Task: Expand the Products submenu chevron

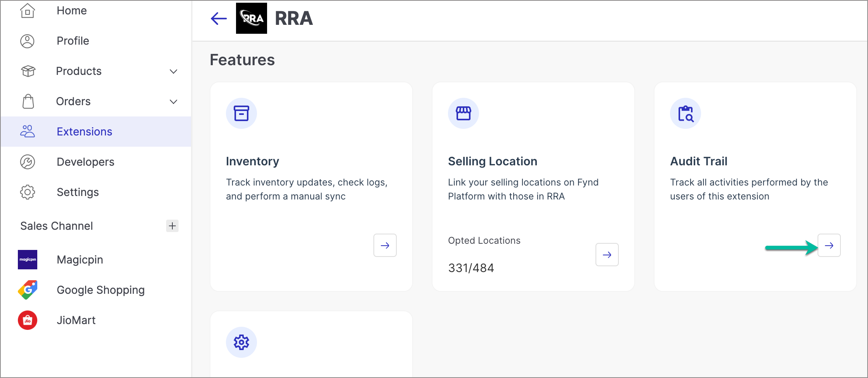Action: point(174,71)
